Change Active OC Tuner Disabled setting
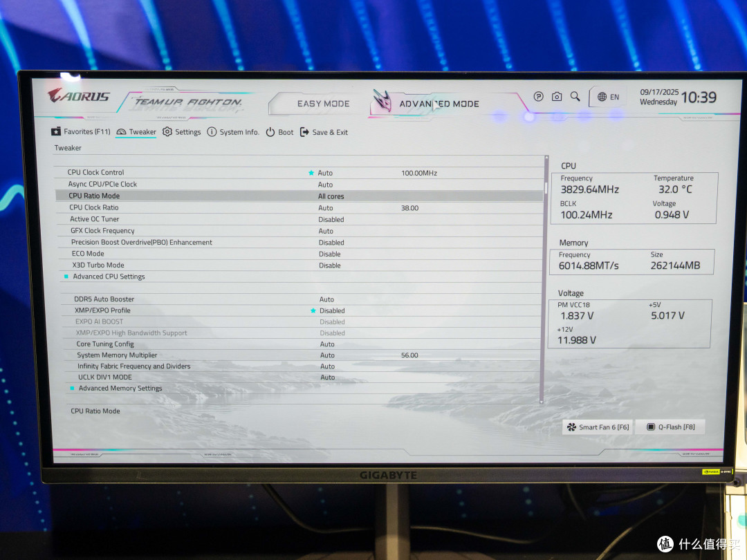The height and width of the screenshot is (560, 747). tap(331, 220)
